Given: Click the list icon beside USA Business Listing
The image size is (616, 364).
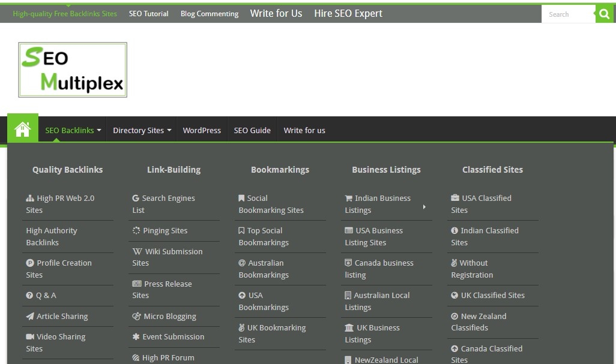Looking at the screenshot, I should tap(349, 231).
